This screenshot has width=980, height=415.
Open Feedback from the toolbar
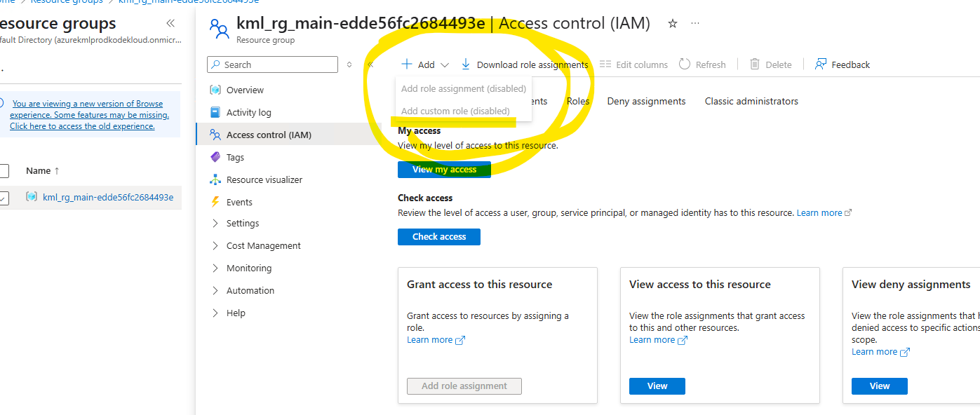coord(842,64)
